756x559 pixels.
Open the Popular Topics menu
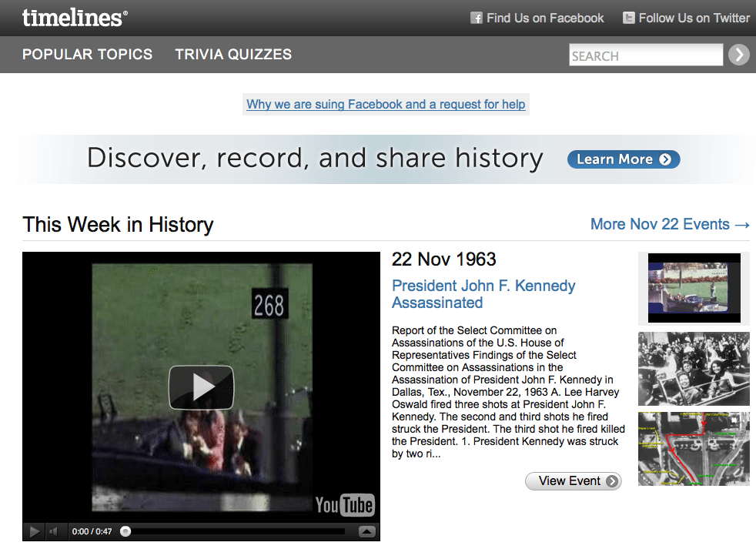tap(87, 54)
